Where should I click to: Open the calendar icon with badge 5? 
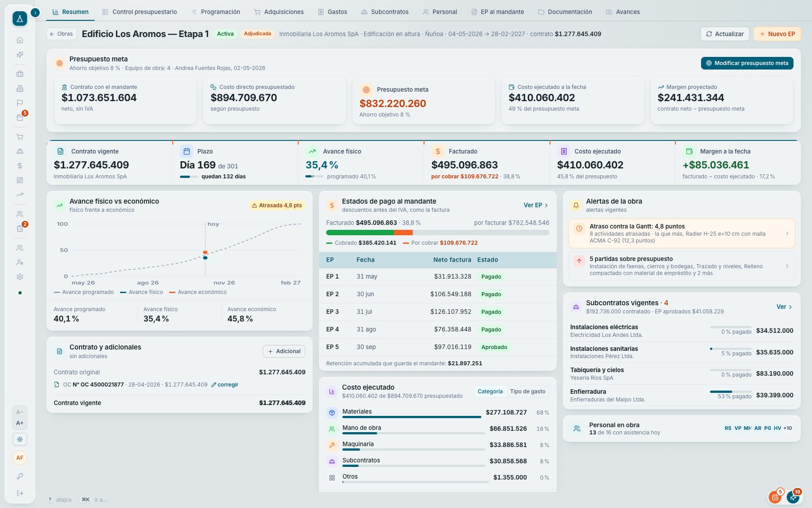(x=20, y=117)
